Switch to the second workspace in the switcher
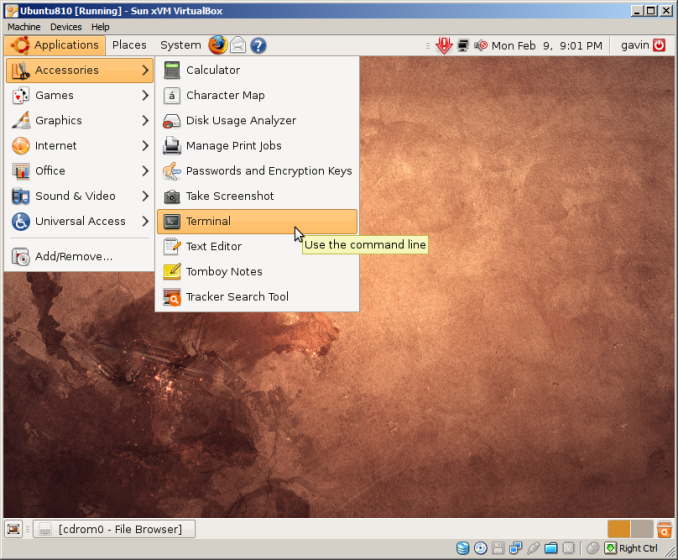The height and width of the screenshot is (560, 678). 642,529
